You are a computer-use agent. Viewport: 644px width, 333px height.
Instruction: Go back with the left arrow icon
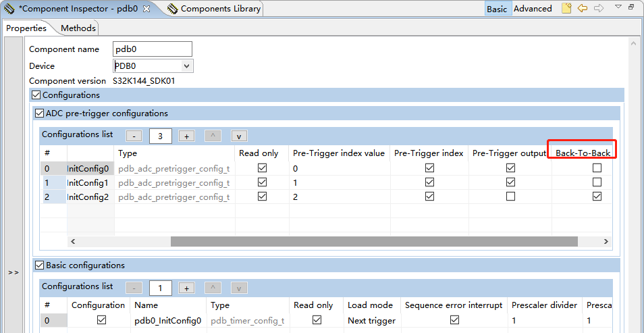582,8
